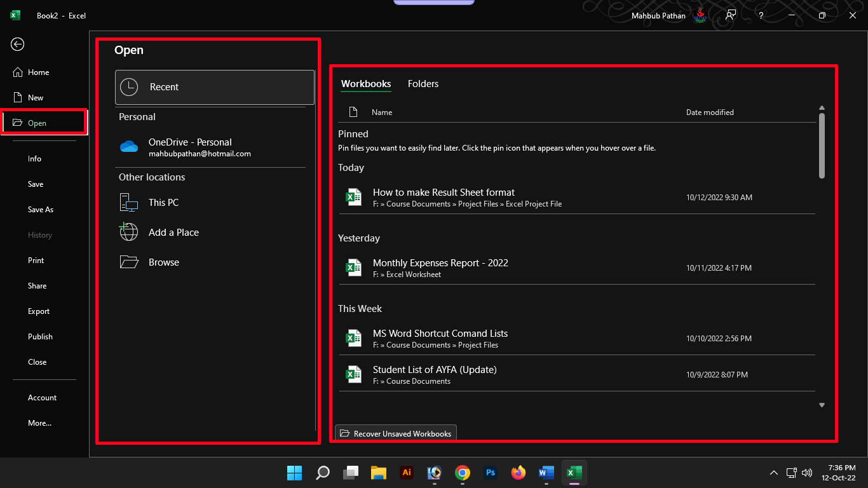Sort list by Date modified header
This screenshot has height=488, width=868.
click(710, 112)
